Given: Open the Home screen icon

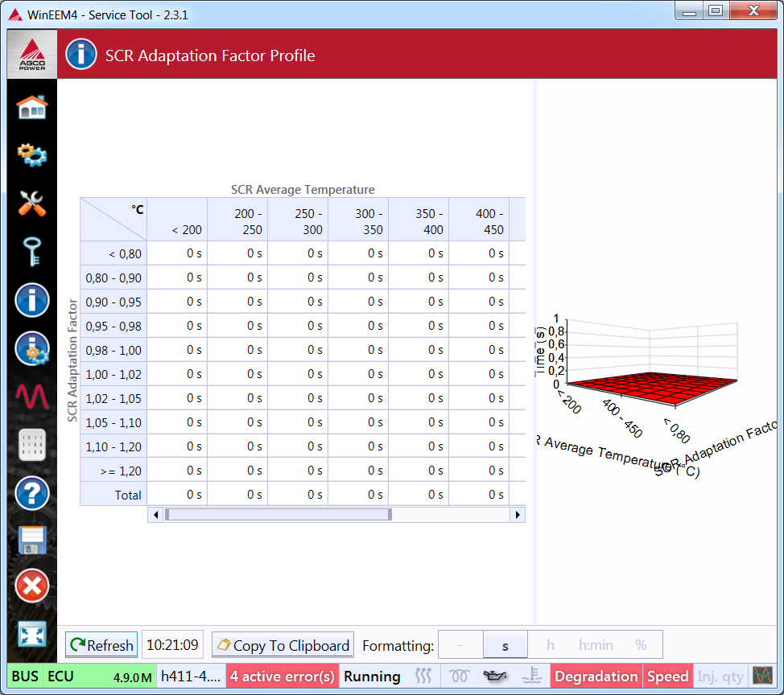Looking at the screenshot, I should pyautogui.click(x=32, y=107).
